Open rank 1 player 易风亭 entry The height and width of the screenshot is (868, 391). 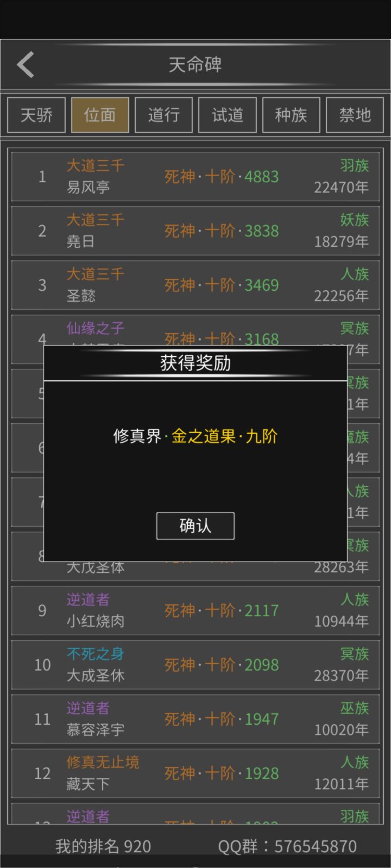pyautogui.click(x=195, y=177)
